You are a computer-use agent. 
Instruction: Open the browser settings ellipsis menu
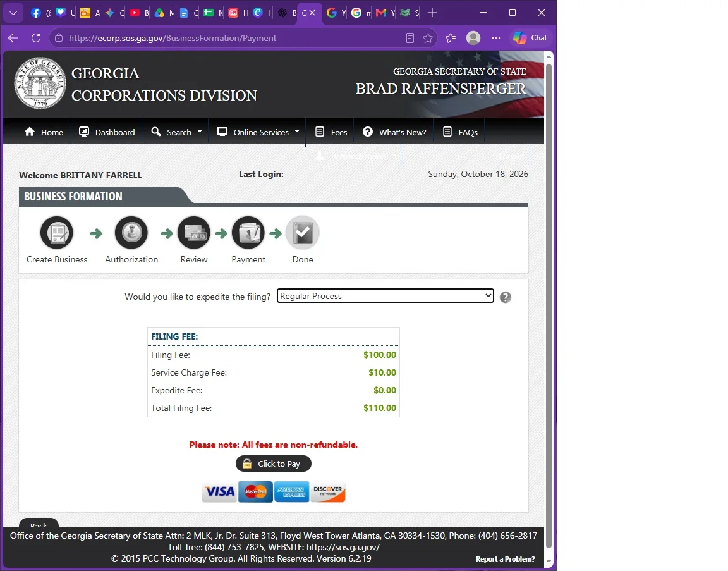click(x=496, y=38)
